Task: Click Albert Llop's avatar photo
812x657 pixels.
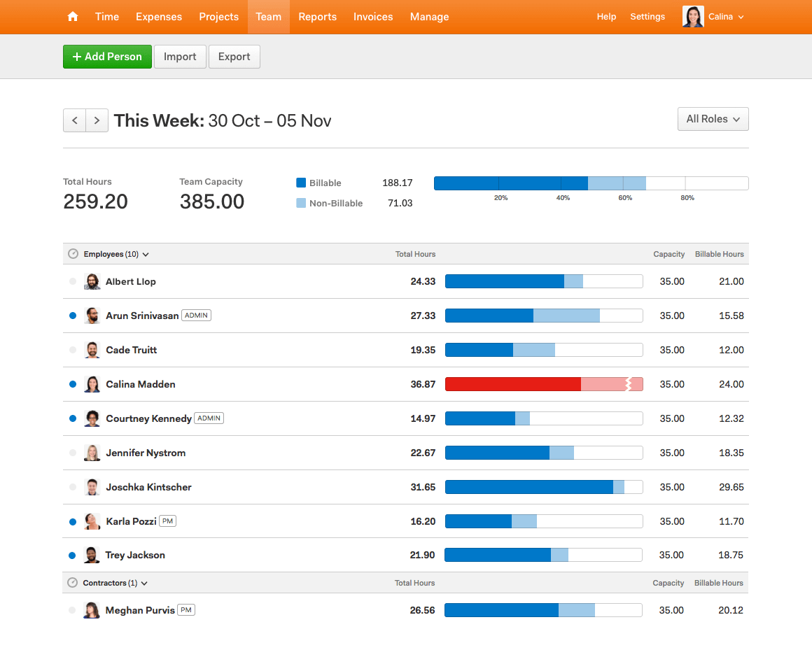Action: 92,281
